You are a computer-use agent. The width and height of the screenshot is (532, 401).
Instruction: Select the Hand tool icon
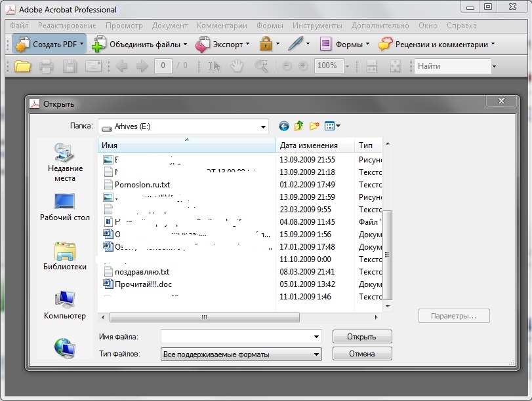[x=237, y=66]
